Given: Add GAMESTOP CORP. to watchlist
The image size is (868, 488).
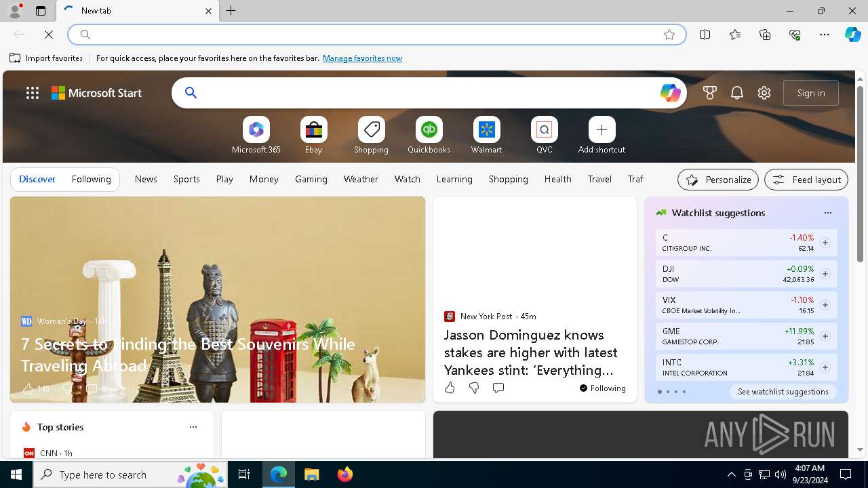Looking at the screenshot, I should [825, 336].
